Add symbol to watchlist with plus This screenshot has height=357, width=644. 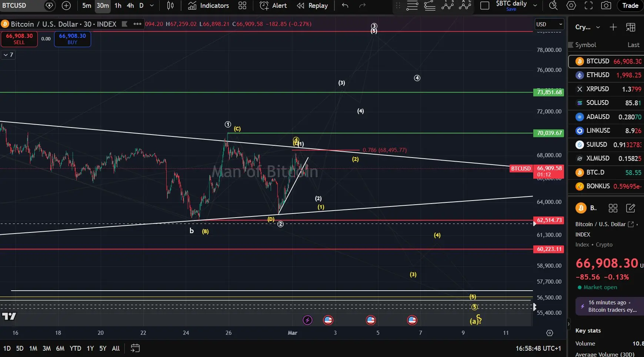click(613, 27)
